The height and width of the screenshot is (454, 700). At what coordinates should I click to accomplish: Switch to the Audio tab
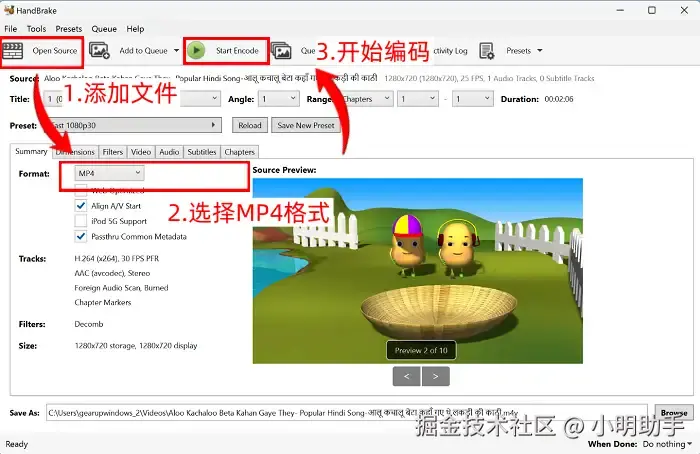(169, 152)
